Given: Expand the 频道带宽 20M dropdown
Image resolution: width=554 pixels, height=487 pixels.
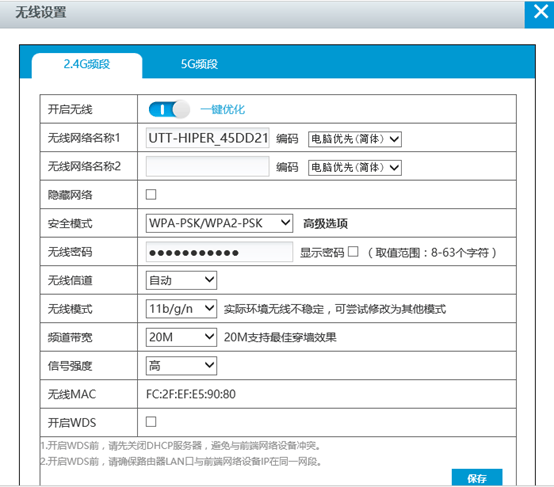Looking at the screenshot, I should 181,337.
